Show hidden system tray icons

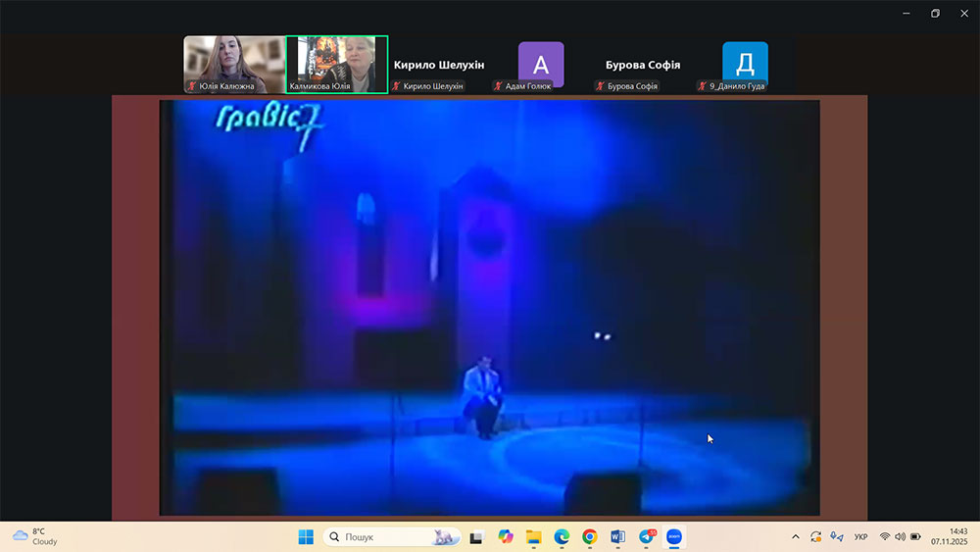796,537
